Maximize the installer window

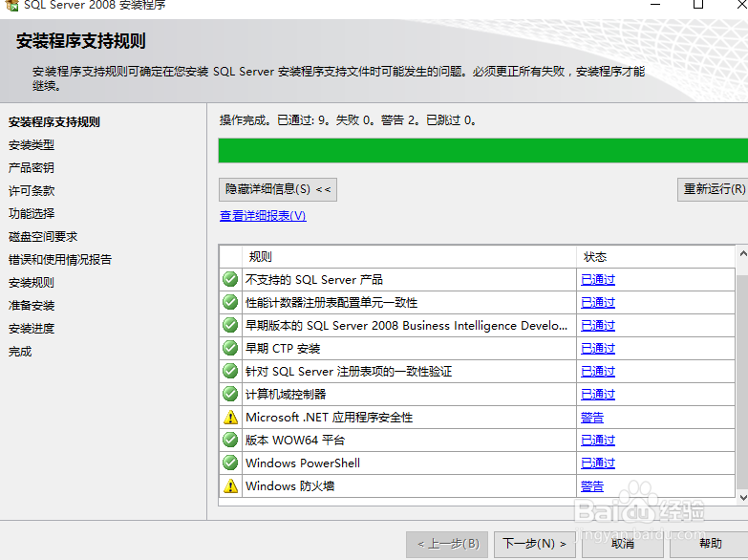[698, 5]
